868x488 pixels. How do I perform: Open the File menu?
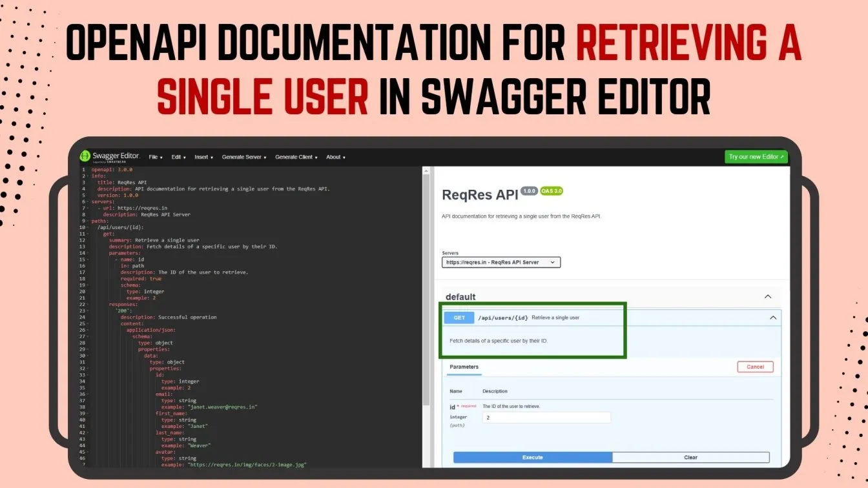pos(156,157)
